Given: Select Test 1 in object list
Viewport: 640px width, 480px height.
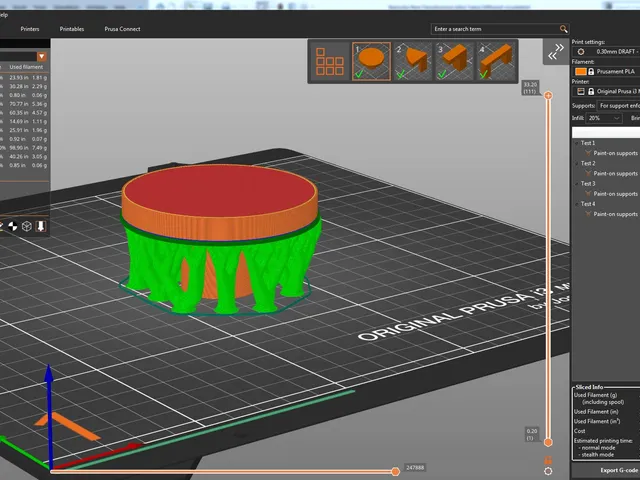Looking at the screenshot, I should tap(588, 143).
